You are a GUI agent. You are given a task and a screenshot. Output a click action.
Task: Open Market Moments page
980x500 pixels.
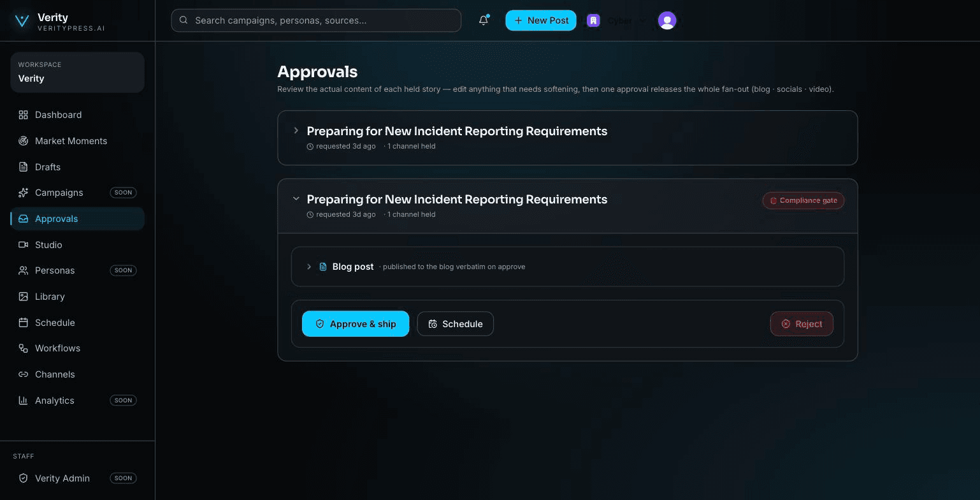click(x=77, y=141)
